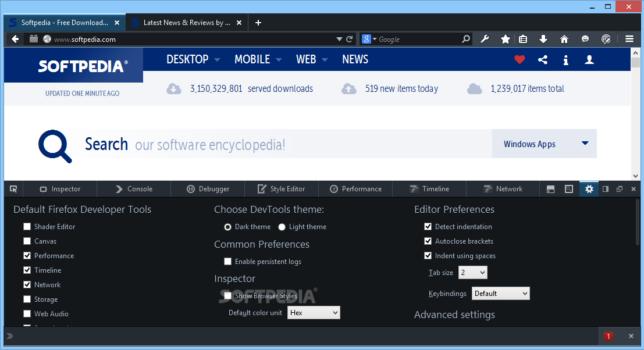The height and width of the screenshot is (350, 644).
Task: Click the user account icon on Softpedia header
Action: point(589,60)
